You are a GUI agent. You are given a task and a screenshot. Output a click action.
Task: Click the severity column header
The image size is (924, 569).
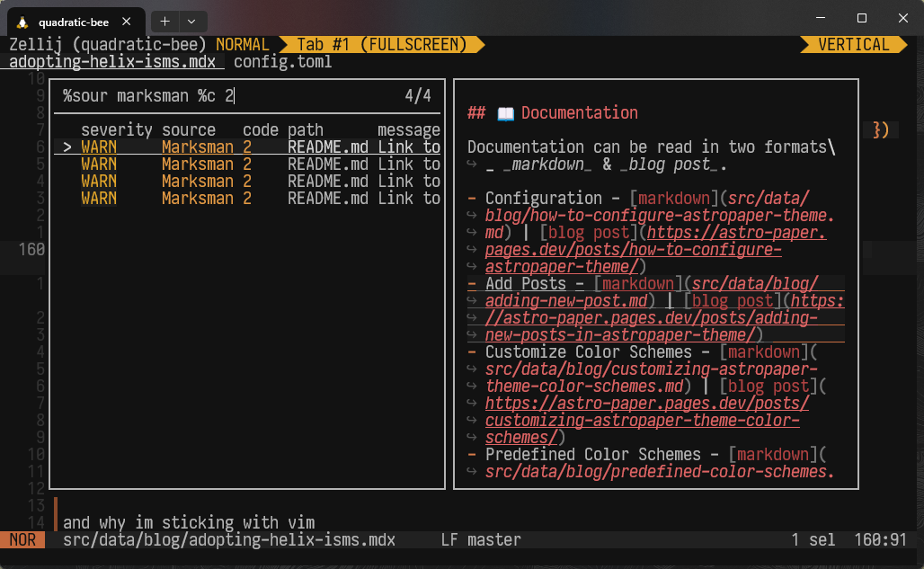pyautogui.click(x=117, y=129)
